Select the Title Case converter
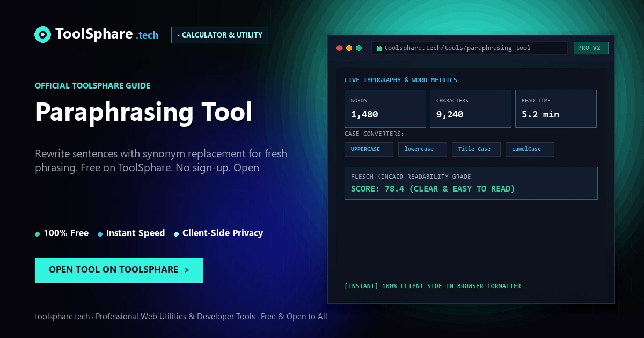Viewport: 644px width, 338px height. pyautogui.click(x=476, y=149)
